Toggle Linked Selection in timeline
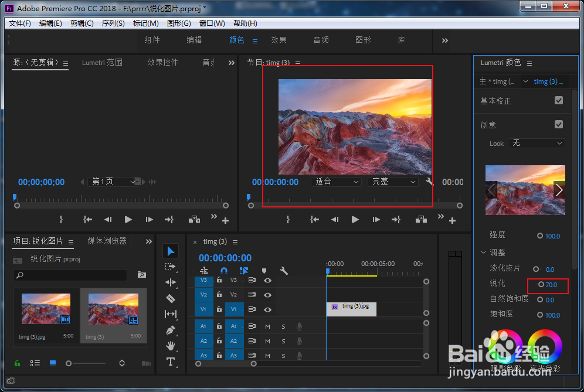 coord(244,271)
